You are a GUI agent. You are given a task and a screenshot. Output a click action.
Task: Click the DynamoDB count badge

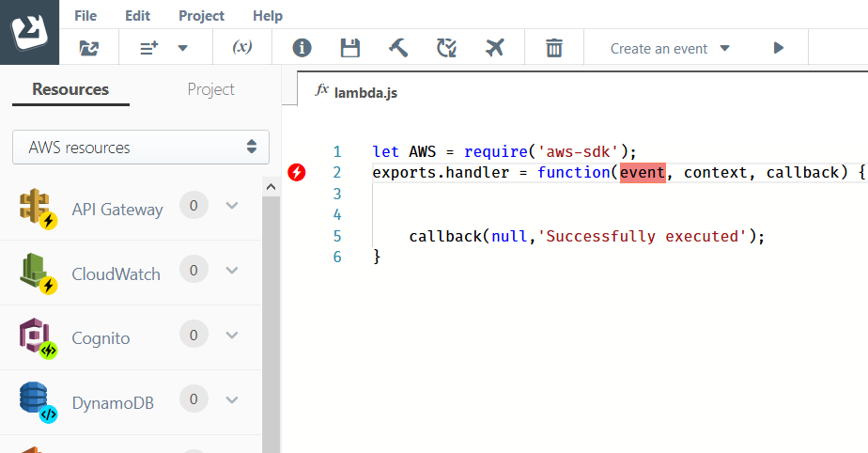tap(194, 398)
